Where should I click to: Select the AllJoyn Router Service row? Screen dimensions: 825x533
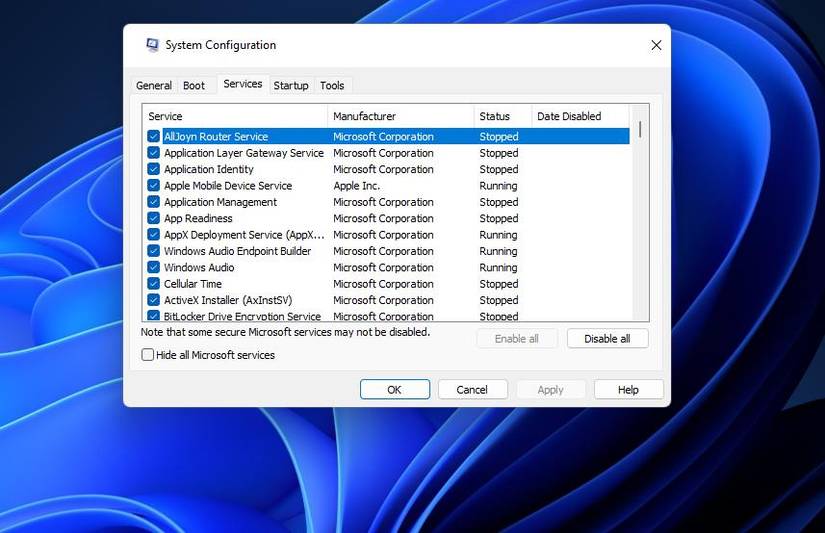click(x=388, y=137)
